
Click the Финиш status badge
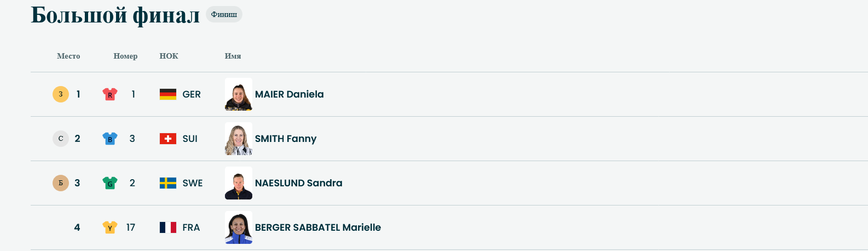(x=224, y=15)
